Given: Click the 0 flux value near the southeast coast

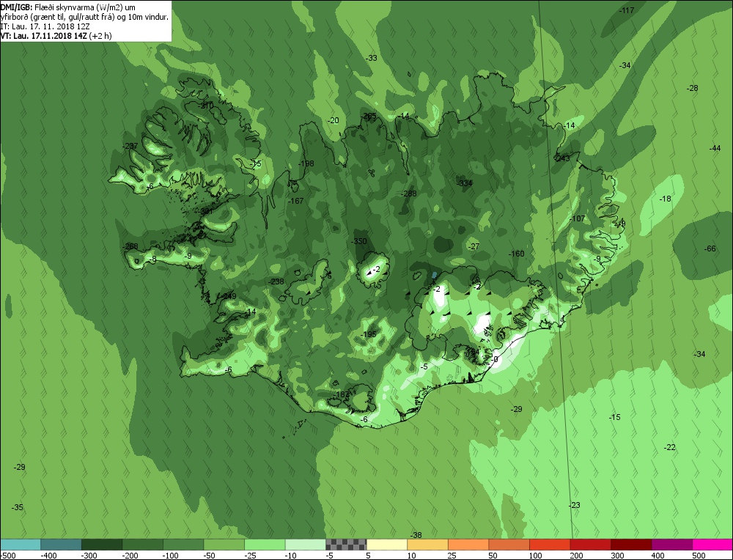Looking at the screenshot, I should click(x=496, y=359).
